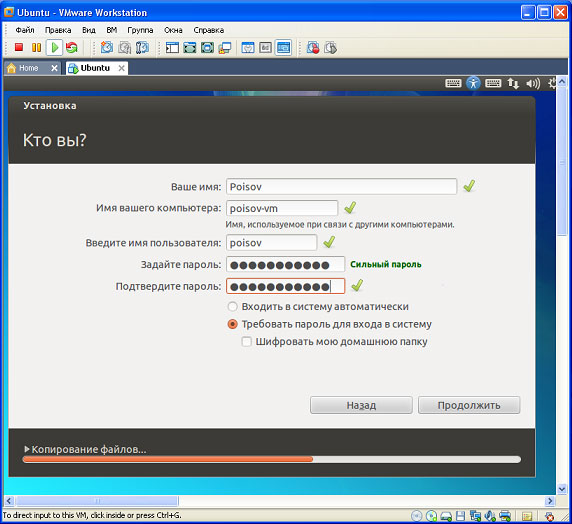
Task: Select the Ubuntu VM tab
Action: (95, 68)
